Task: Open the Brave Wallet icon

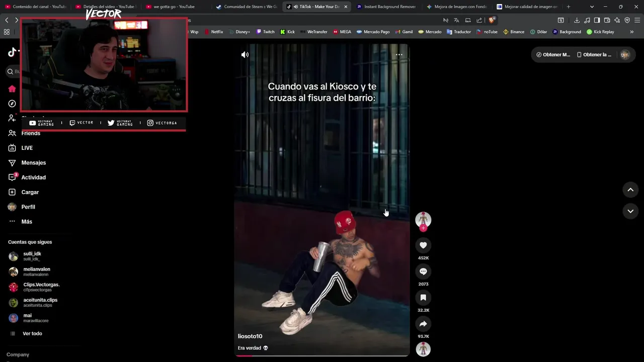Action: point(607,20)
